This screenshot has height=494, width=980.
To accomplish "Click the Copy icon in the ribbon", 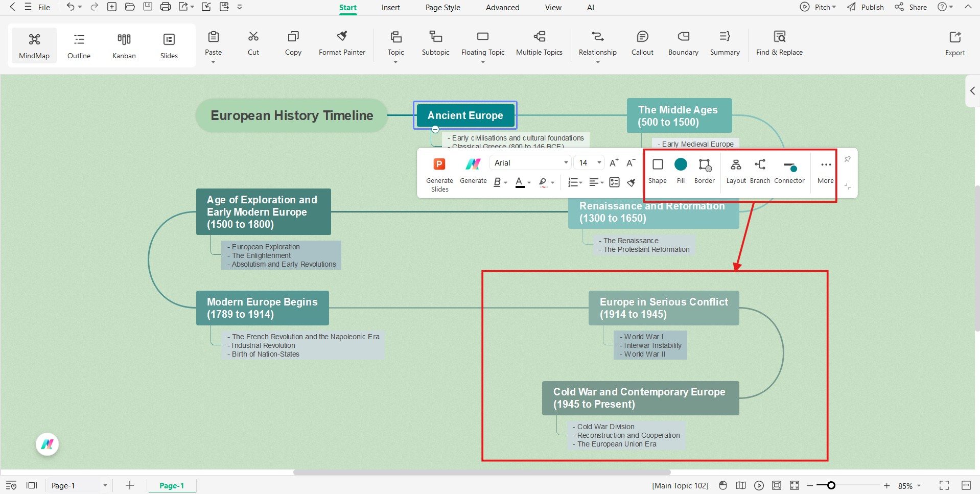I will click(293, 36).
